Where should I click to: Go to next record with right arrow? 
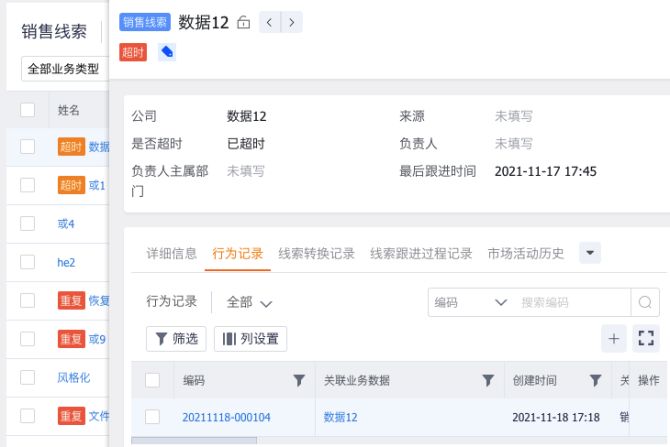coord(291,22)
